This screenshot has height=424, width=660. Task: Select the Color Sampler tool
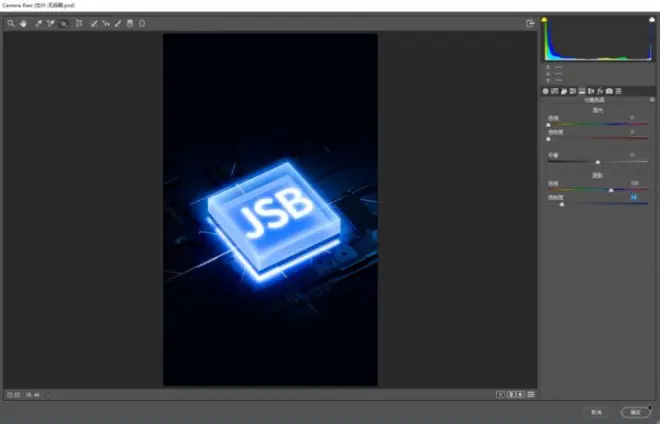(x=51, y=24)
